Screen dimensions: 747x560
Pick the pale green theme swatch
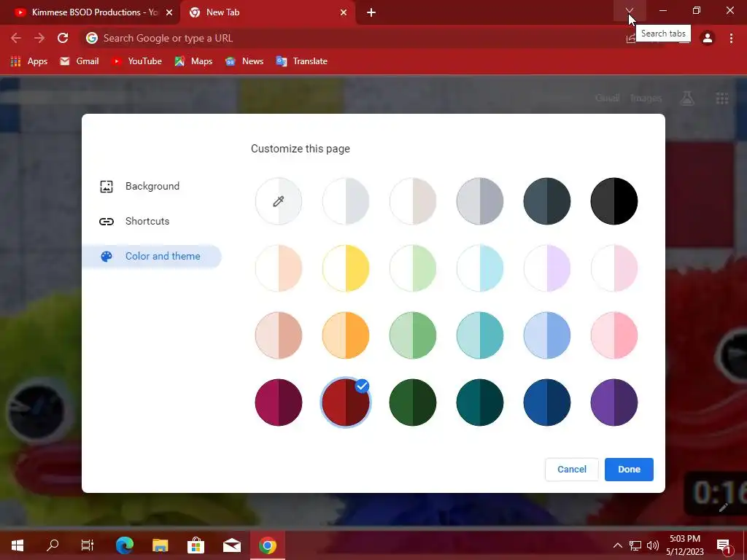point(413,268)
